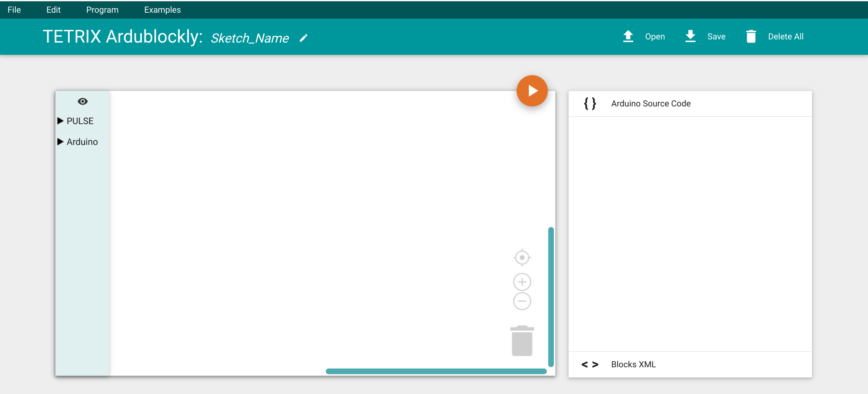
Task: Click the pencil icon to rename sketch
Action: [x=303, y=38]
